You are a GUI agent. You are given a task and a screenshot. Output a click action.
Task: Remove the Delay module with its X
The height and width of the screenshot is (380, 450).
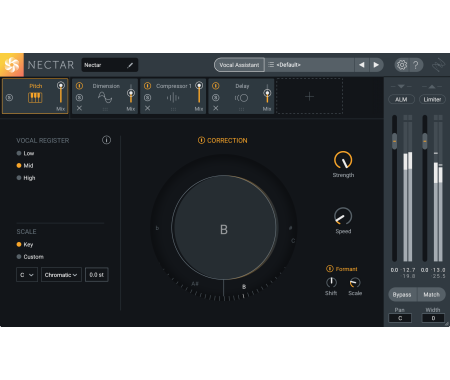tap(216, 108)
